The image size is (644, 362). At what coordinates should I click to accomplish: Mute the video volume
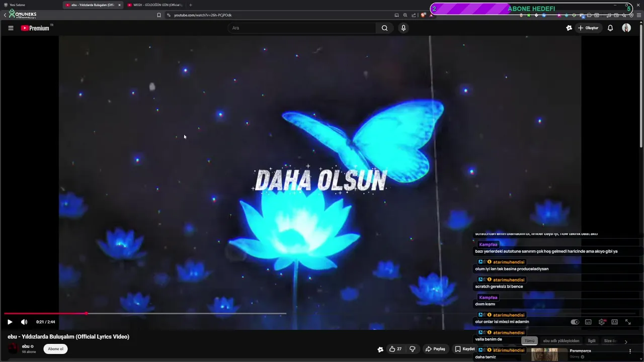click(24, 322)
